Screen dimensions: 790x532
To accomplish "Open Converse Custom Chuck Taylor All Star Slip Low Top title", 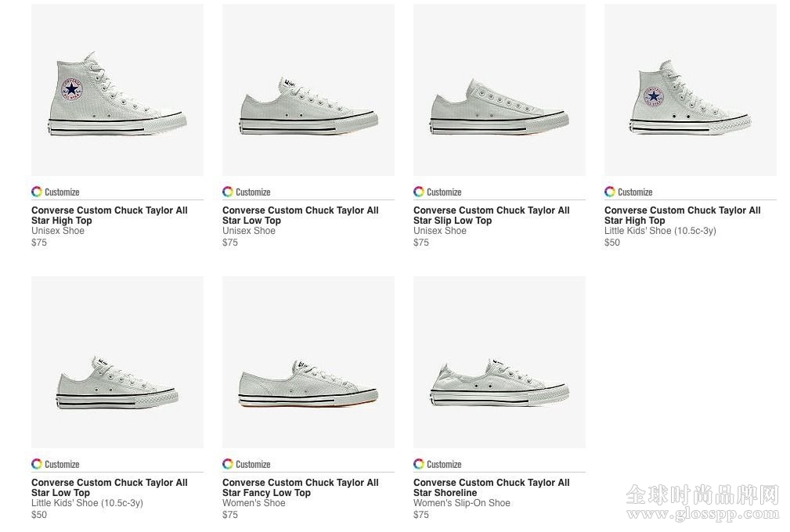I will (491, 215).
